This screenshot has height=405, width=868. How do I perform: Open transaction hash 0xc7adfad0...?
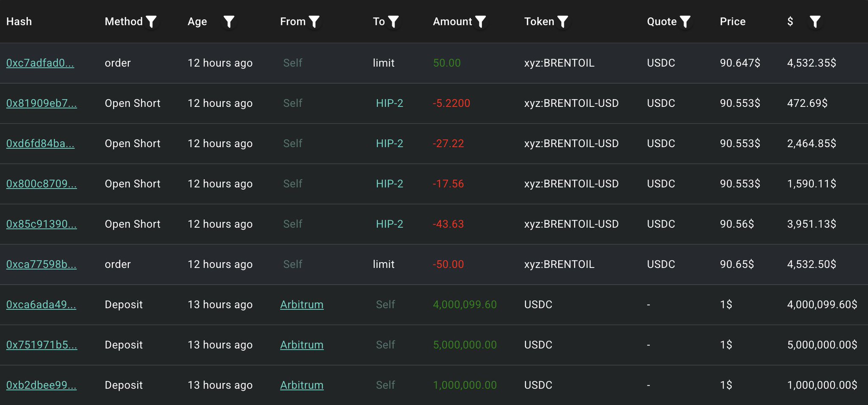[40, 63]
